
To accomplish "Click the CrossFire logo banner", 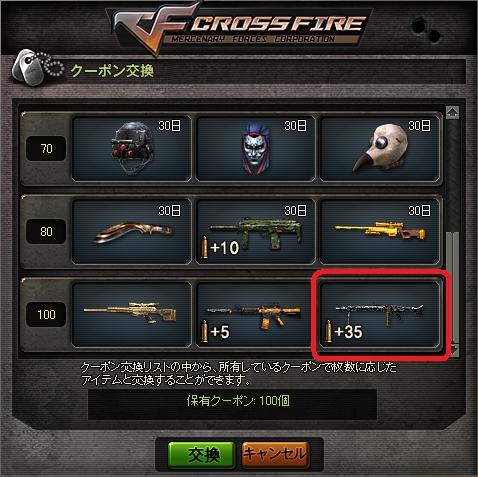I will point(239,27).
